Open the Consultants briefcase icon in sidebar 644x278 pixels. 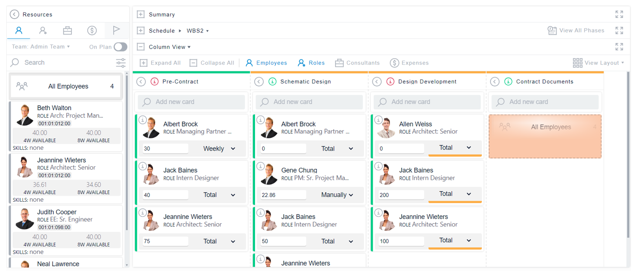pyautogui.click(x=67, y=30)
